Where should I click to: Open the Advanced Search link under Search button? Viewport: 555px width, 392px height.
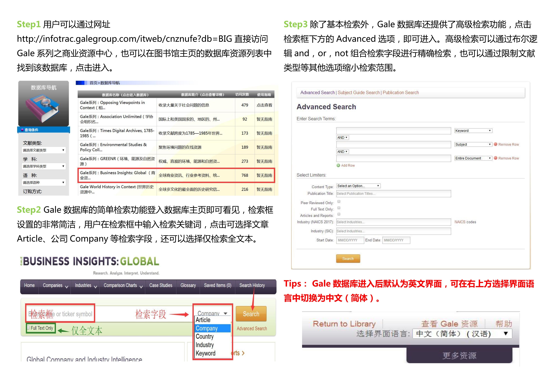pos(252,328)
